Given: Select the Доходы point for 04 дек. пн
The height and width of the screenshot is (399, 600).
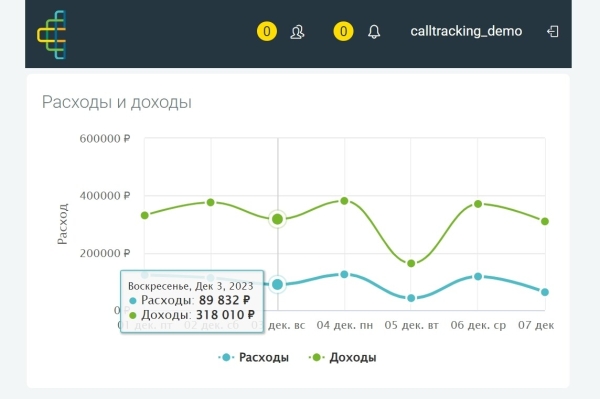Looking at the screenshot, I should [x=344, y=201].
